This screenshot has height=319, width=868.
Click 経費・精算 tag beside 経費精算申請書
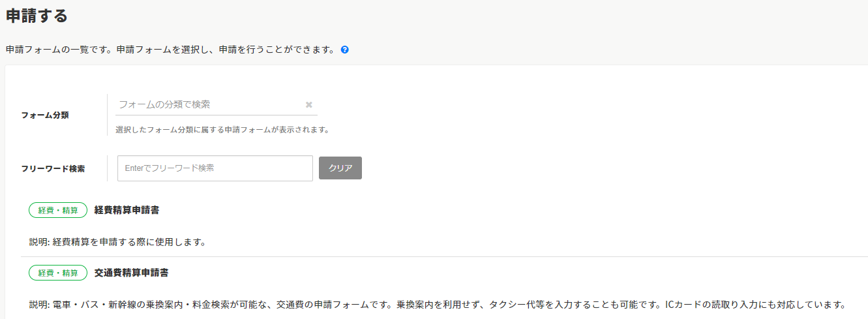click(58, 210)
